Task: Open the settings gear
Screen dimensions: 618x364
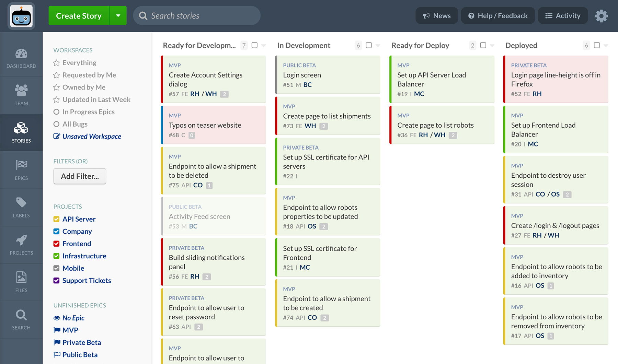Action: coord(601,15)
